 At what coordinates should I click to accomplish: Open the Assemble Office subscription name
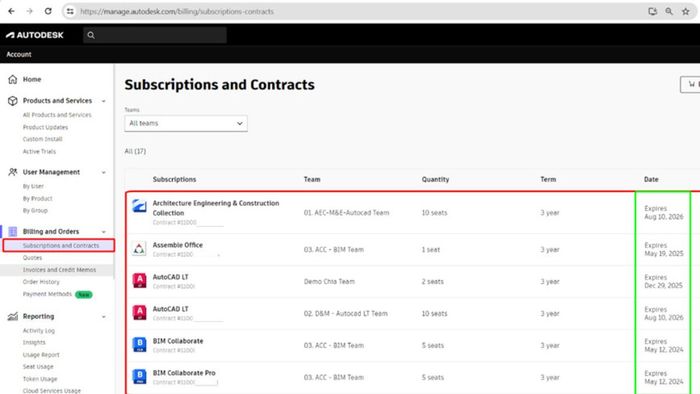coord(178,245)
